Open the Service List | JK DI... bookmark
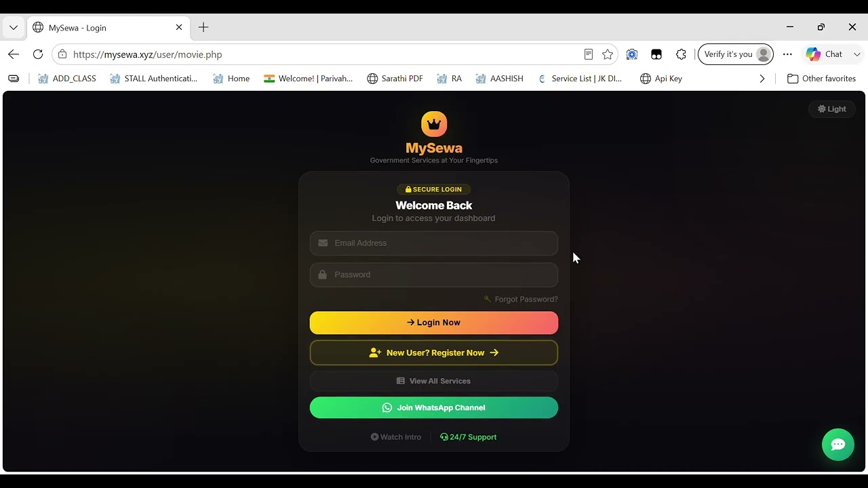Screen dimensions: 868x488 (x=580, y=79)
